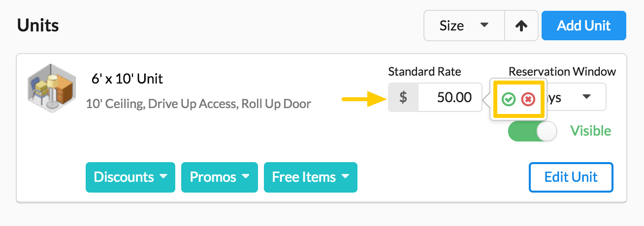The width and height of the screenshot is (644, 226).
Task: Click the dollar sign prefix icon
Action: pos(403,97)
